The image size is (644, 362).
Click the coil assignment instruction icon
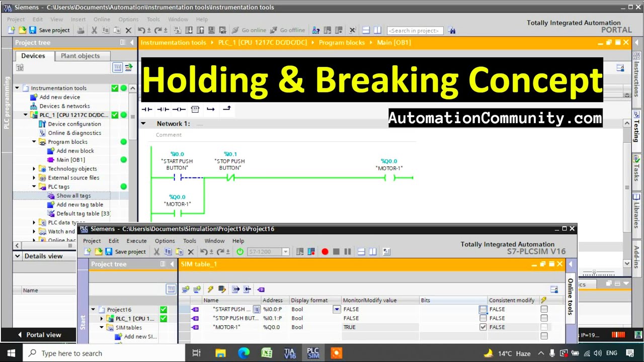(179, 109)
